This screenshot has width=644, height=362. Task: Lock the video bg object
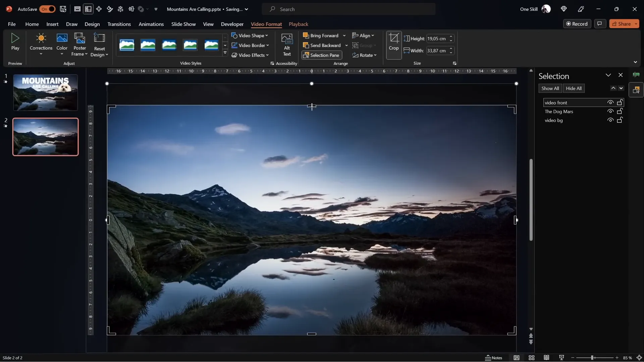[620, 120]
